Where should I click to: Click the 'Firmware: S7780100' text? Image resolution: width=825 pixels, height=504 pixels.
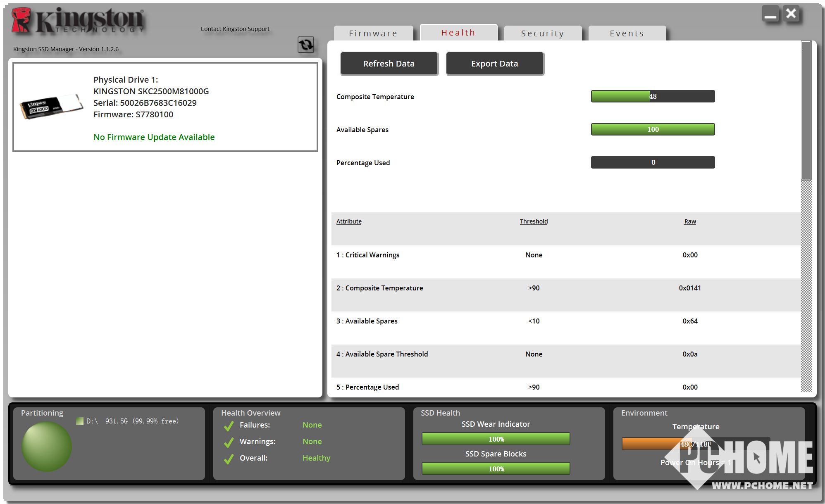(x=133, y=114)
